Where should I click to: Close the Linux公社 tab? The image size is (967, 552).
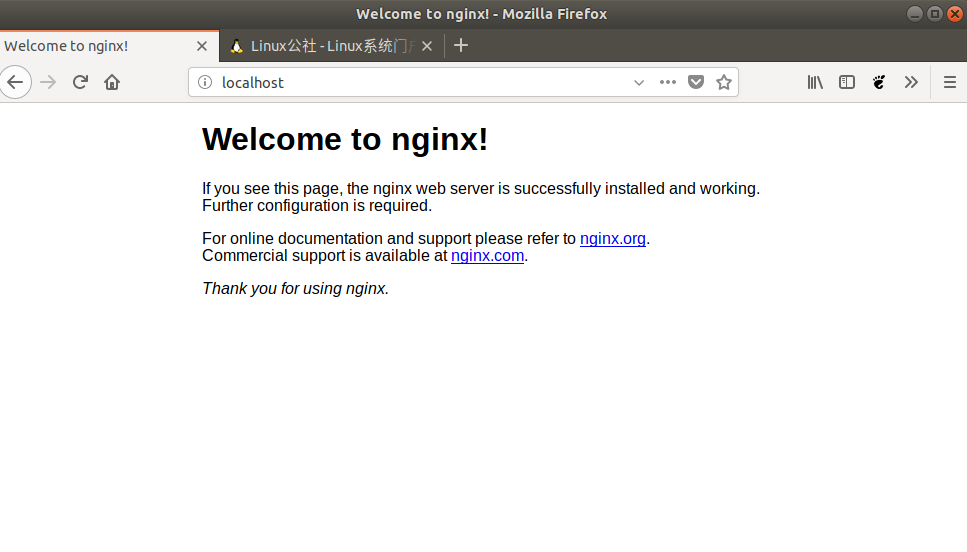point(427,46)
